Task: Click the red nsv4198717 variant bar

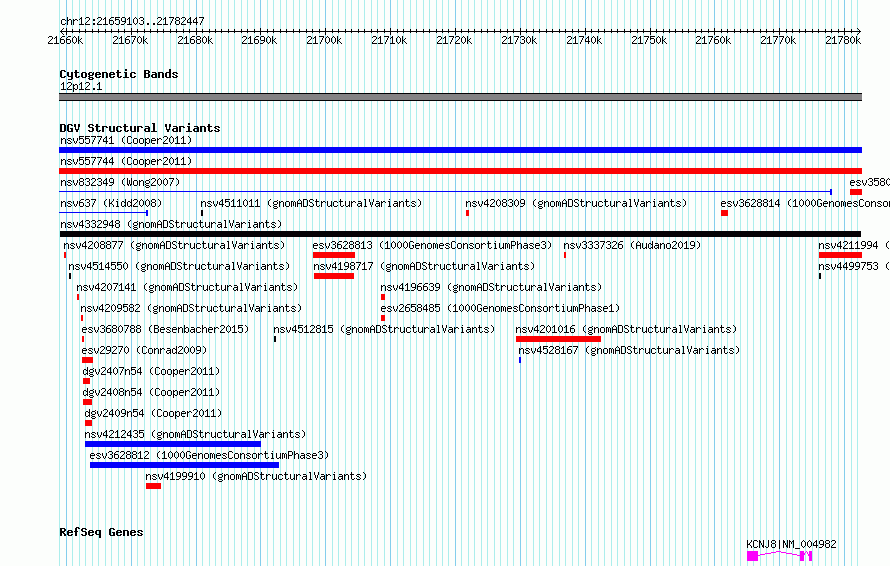Action: click(x=334, y=276)
